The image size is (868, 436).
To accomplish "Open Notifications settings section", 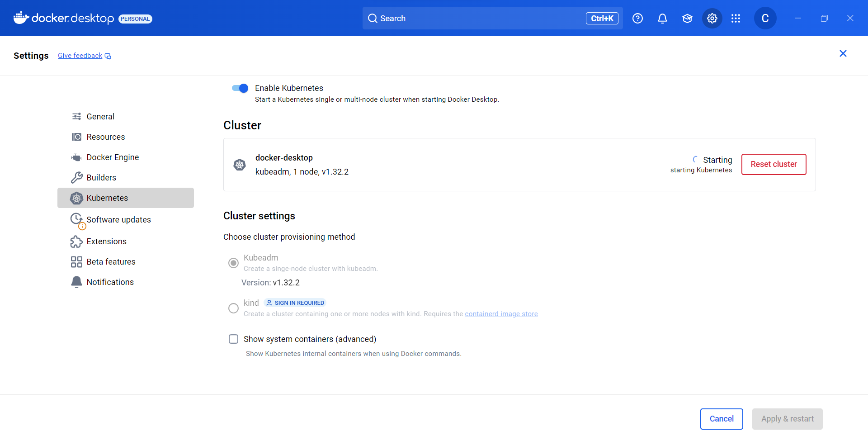I will click(x=126, y=282).
